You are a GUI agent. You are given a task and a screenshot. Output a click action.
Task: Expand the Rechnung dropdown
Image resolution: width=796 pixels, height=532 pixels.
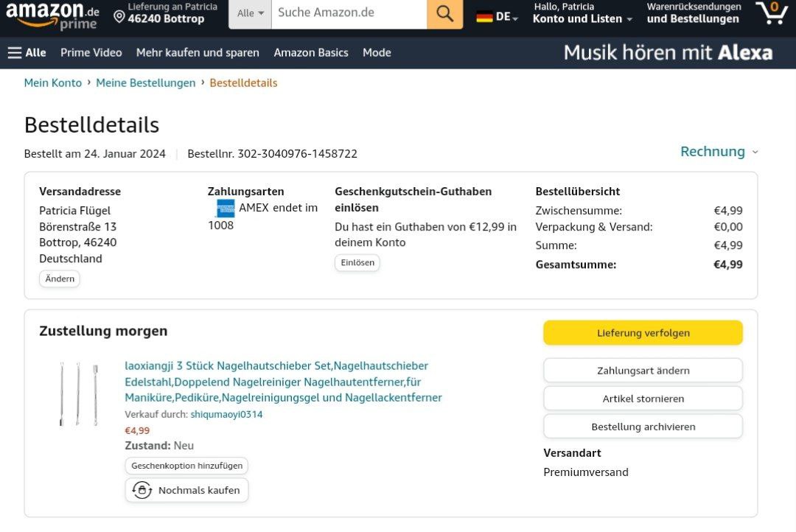coord(719,152)
